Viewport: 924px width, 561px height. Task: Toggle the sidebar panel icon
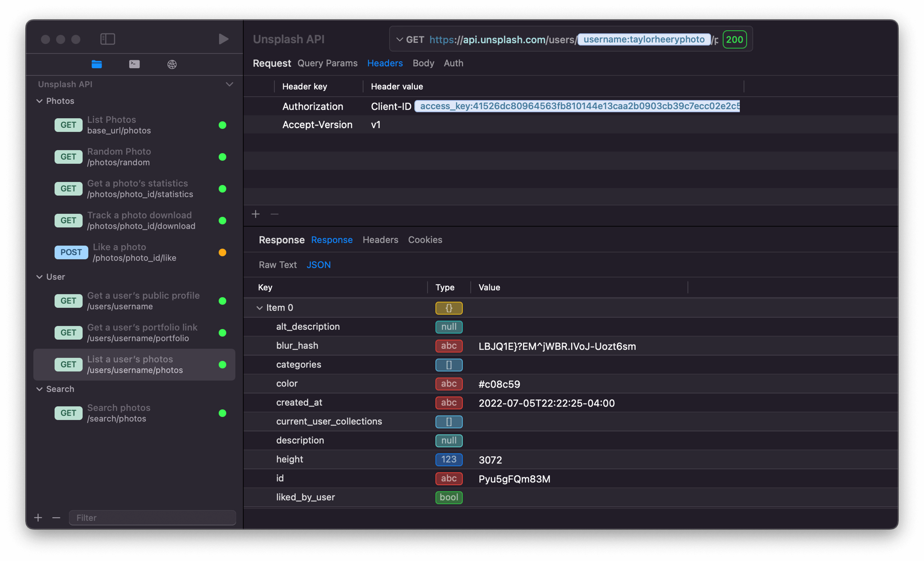107,39
